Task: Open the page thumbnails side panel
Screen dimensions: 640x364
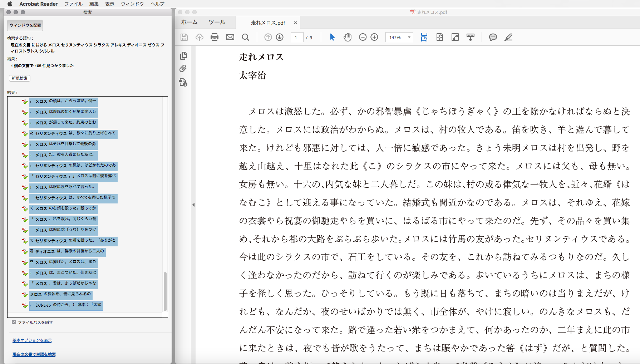Action: 183,56
